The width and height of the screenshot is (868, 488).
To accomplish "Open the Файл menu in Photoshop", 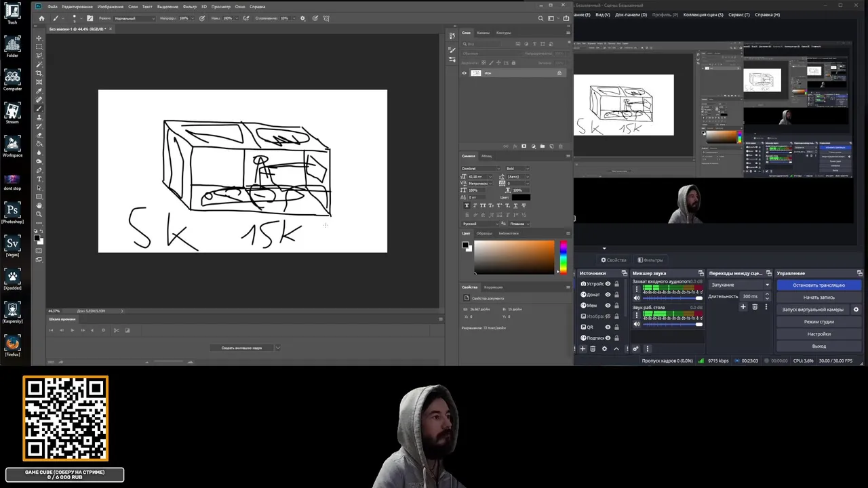I will pos(52,7).
